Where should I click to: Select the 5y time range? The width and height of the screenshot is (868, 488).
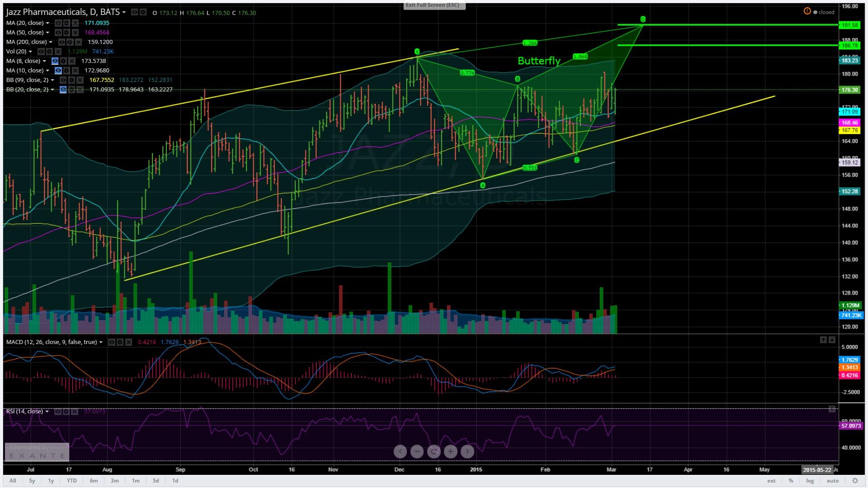coord(32,481)
